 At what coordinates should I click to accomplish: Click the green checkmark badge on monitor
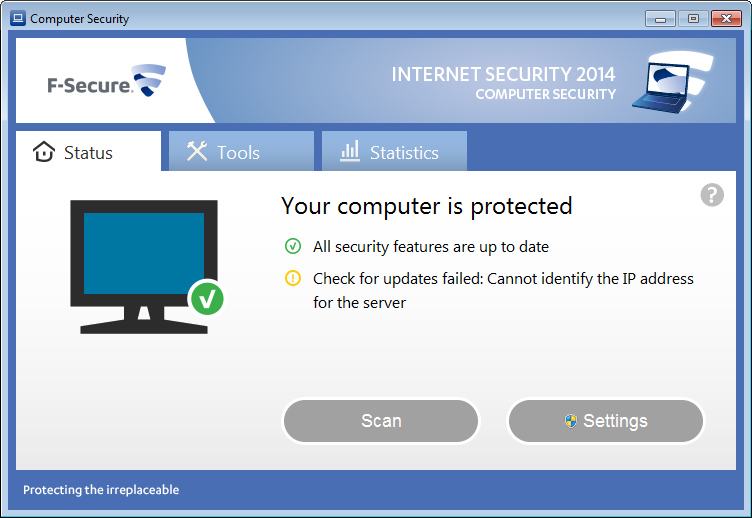coord(207,297)
